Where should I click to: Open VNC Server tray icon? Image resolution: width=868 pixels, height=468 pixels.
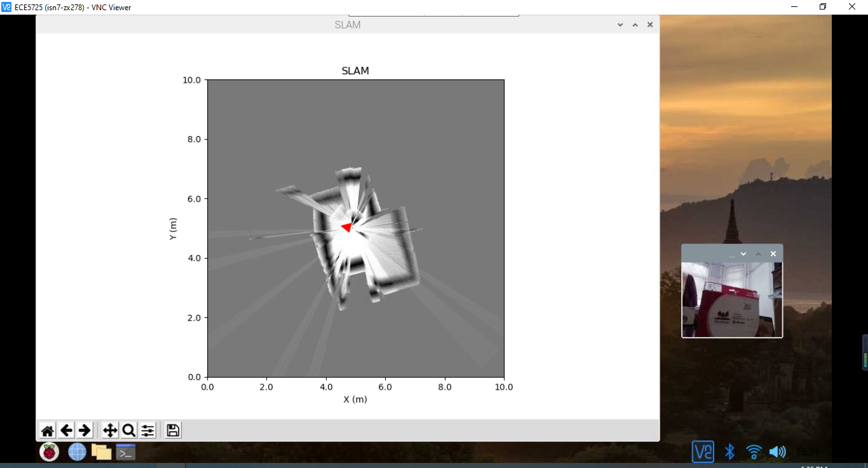[x=703, y=452]
